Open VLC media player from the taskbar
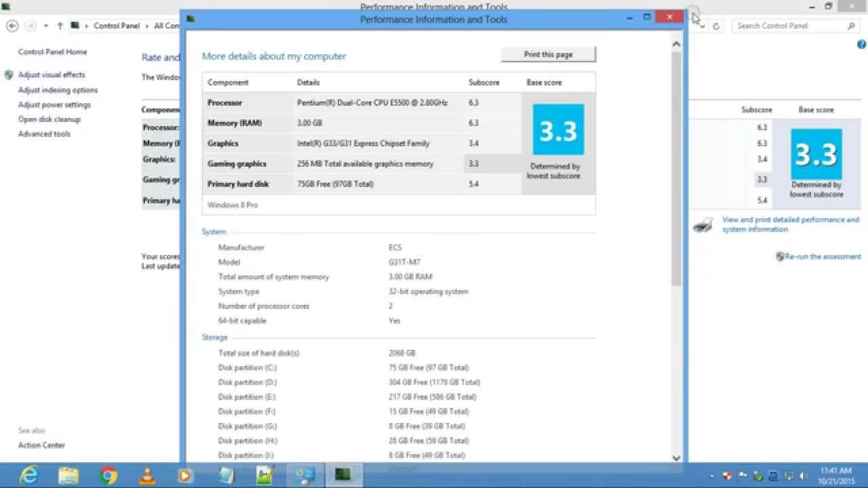Viewport: 868px width, 488px height. (146, 476)
